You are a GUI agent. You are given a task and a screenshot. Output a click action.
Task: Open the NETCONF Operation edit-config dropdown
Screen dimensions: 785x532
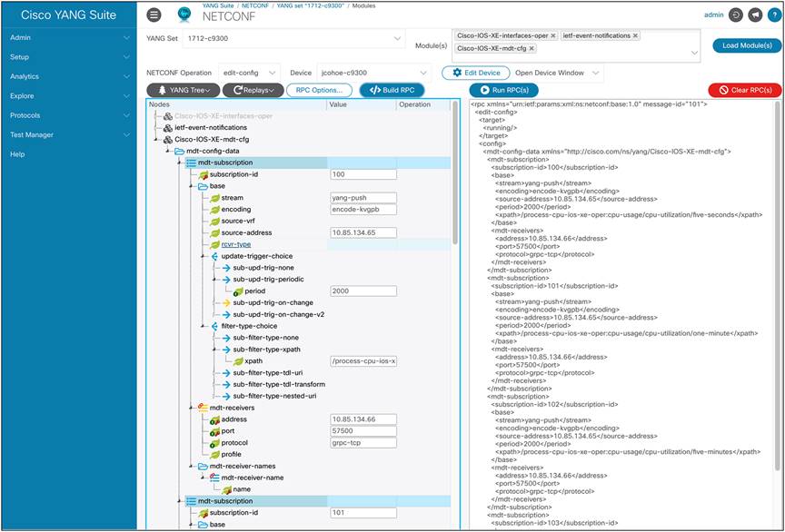249,73
